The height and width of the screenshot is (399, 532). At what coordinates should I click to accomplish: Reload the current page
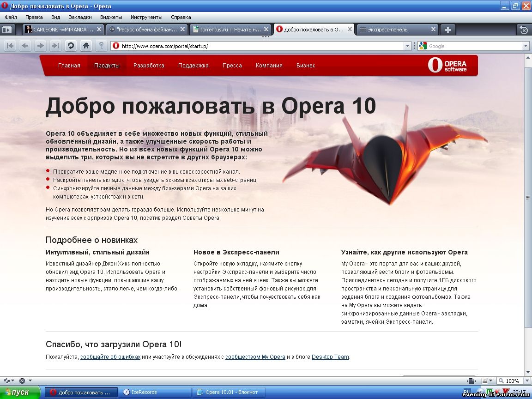click(x=71, y=46)
